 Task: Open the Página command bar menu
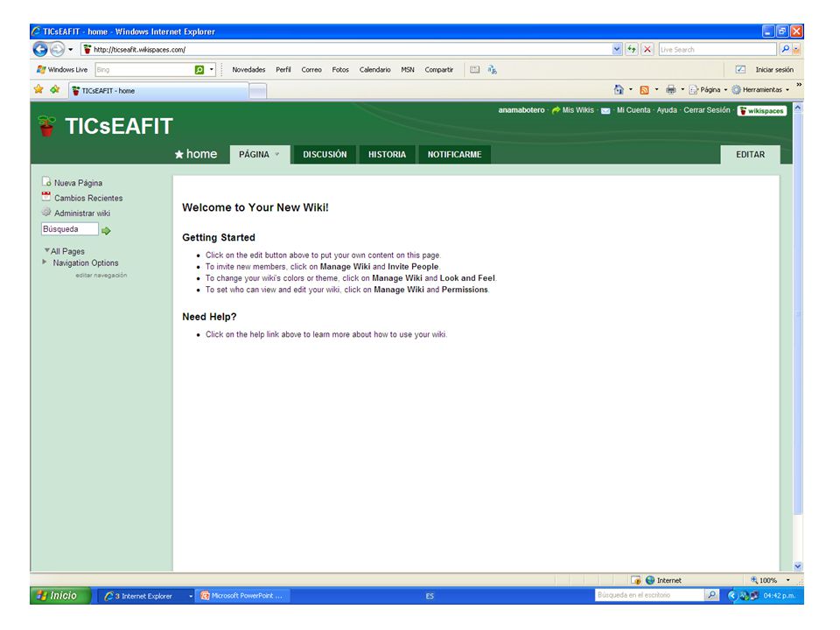[x=708, y=89]
